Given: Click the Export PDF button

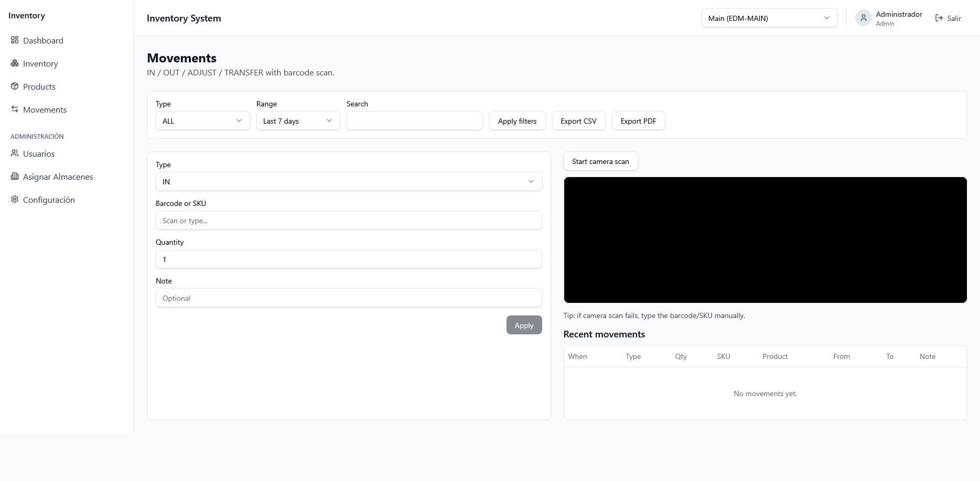Looking at the screenshot, I should pyautogui.click(x=638, y=121).
